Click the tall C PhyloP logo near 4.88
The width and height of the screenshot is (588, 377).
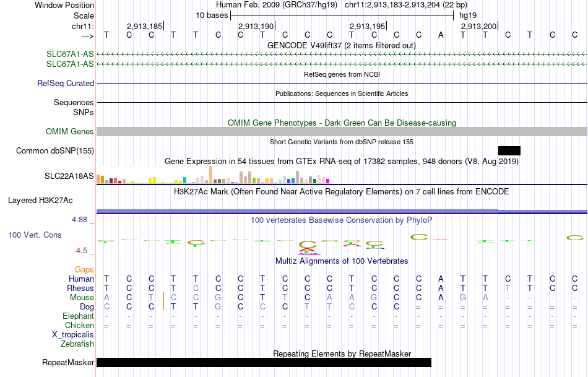click(x=419, y=237)
